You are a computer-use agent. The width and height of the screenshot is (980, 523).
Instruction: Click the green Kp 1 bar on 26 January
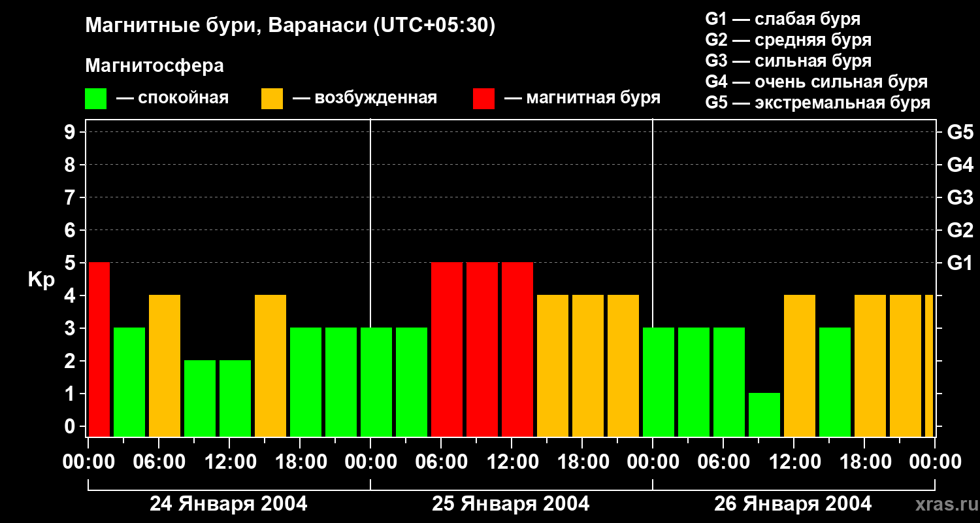pos(764,414)
